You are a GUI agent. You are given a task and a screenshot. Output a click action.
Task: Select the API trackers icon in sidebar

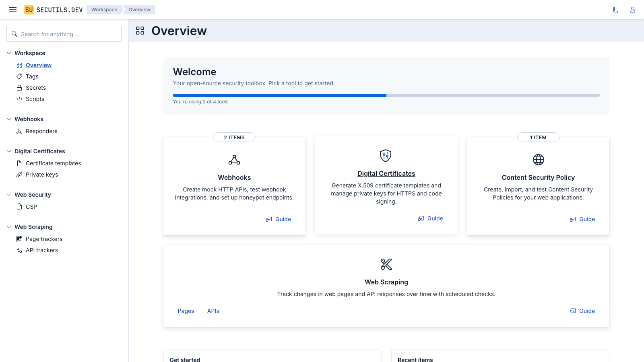19,250
